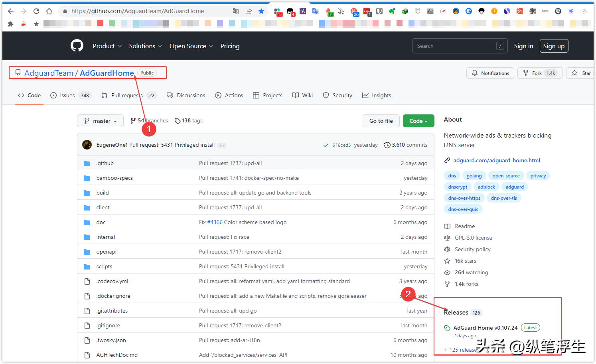Go back with browser back arrow
Image resolution: width=596 pixels, height=364 pixels.
pyautogui.click(x=11, y=11)
